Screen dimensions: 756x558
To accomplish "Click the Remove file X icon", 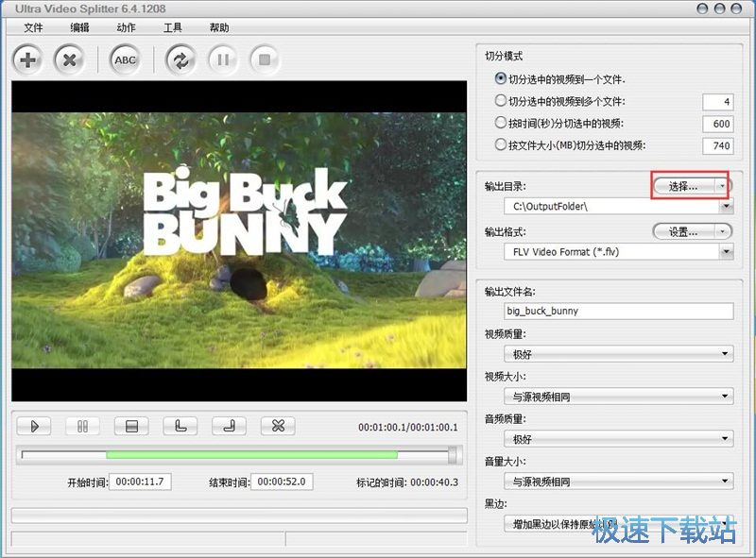I will 69,59.
